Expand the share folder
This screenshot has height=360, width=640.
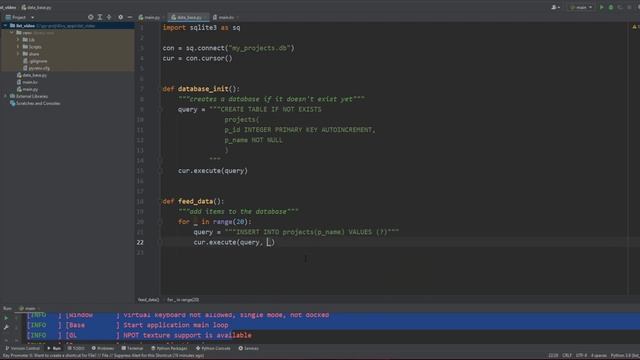pos(18,54)
